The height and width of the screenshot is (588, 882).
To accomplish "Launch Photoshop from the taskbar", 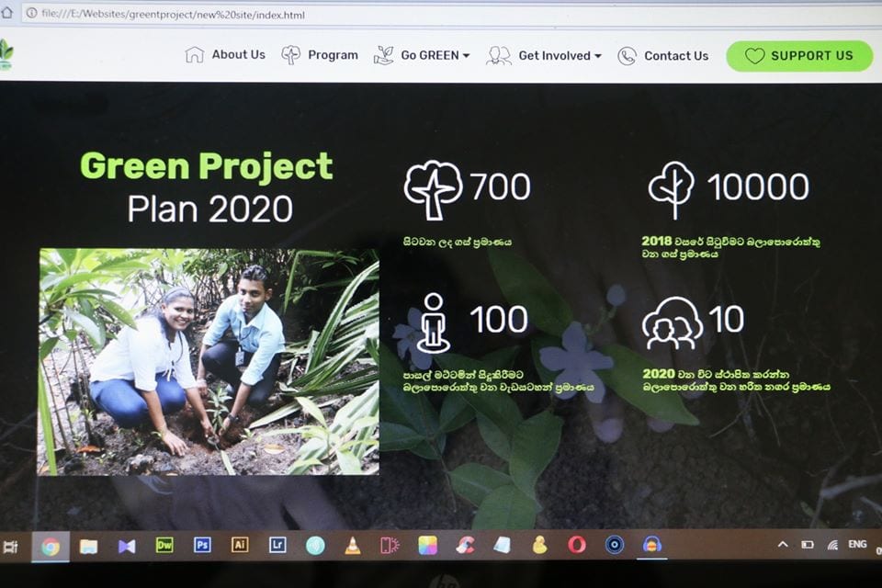I will [202, 545].
